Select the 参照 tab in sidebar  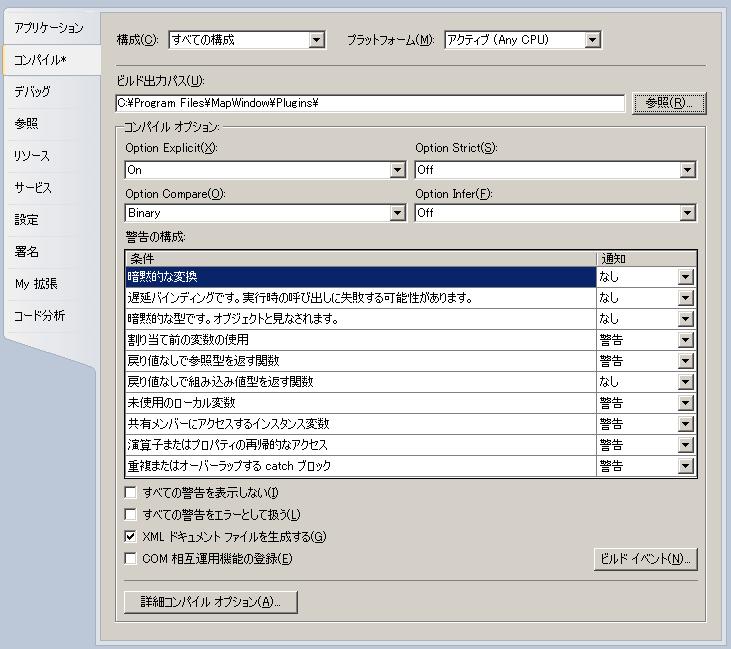pos(26,124)
